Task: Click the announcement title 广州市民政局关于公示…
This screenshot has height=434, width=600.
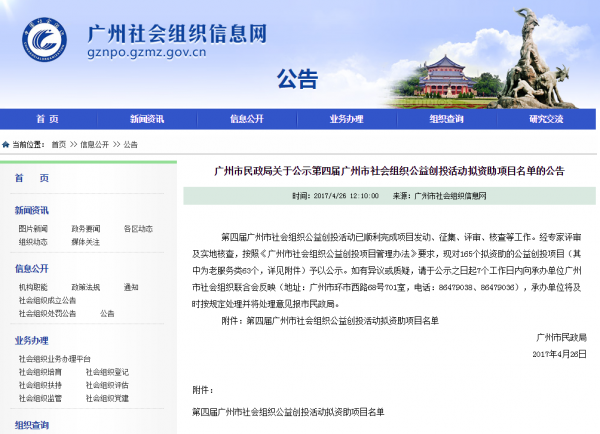Action: pos(389,171)
